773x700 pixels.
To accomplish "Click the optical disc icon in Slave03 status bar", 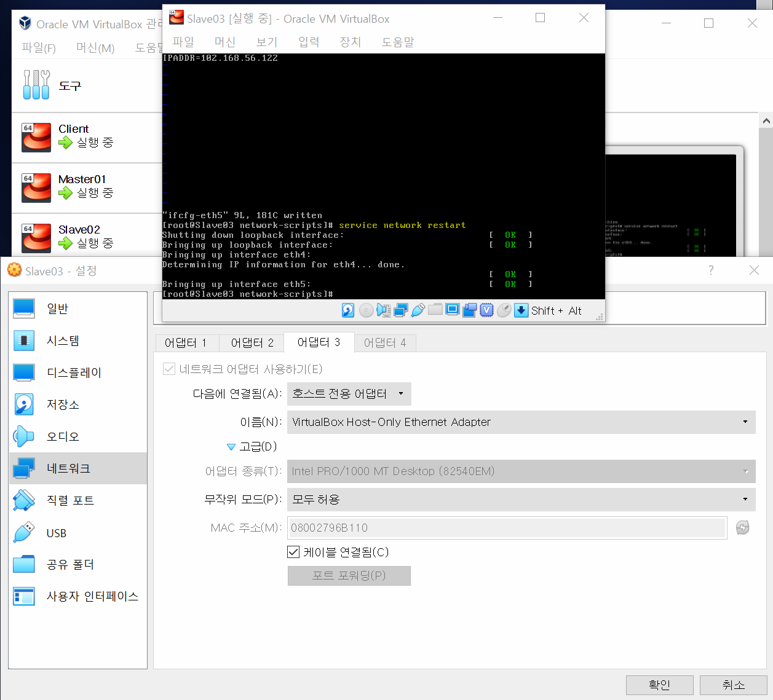I will coord(366,310).
